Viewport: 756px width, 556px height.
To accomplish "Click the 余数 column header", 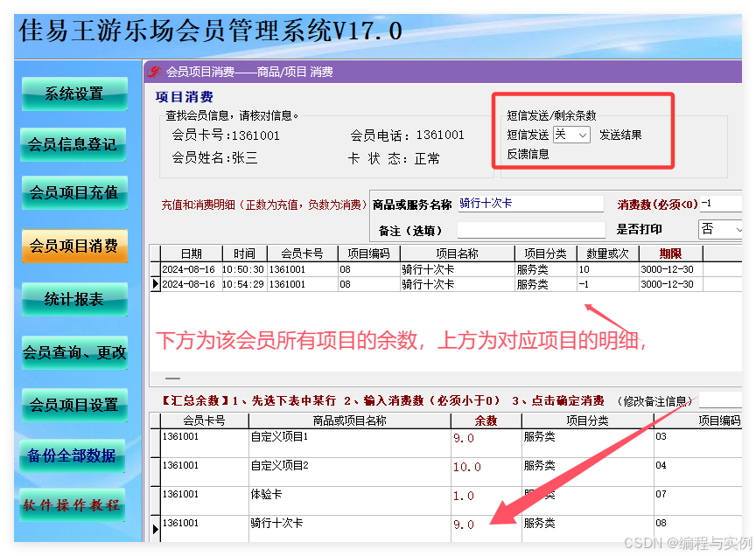I will pos(486,420).
